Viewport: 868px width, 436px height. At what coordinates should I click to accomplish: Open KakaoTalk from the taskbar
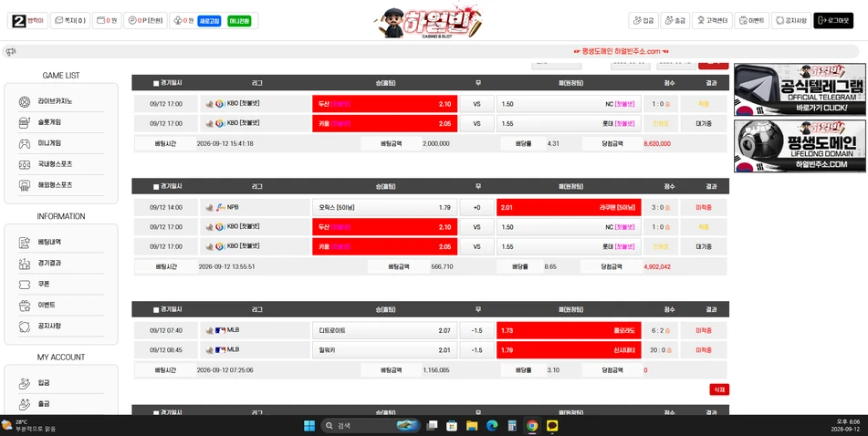[552, 425]
